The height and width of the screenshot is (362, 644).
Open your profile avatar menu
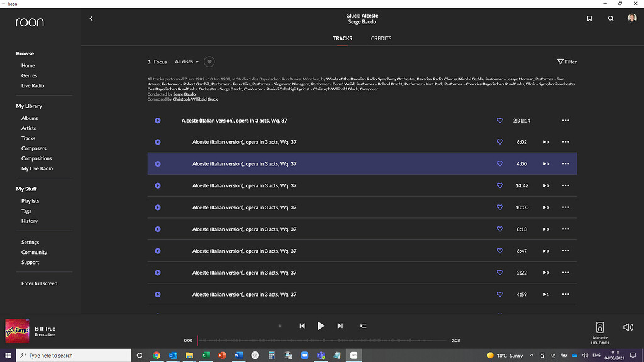click(x=631, y=18)
